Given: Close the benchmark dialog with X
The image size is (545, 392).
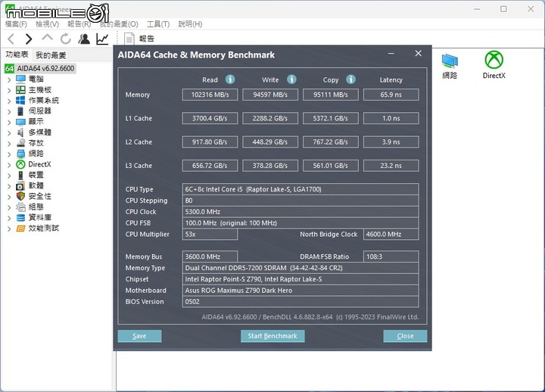Looking at the screenshot, I should point(418,54).
